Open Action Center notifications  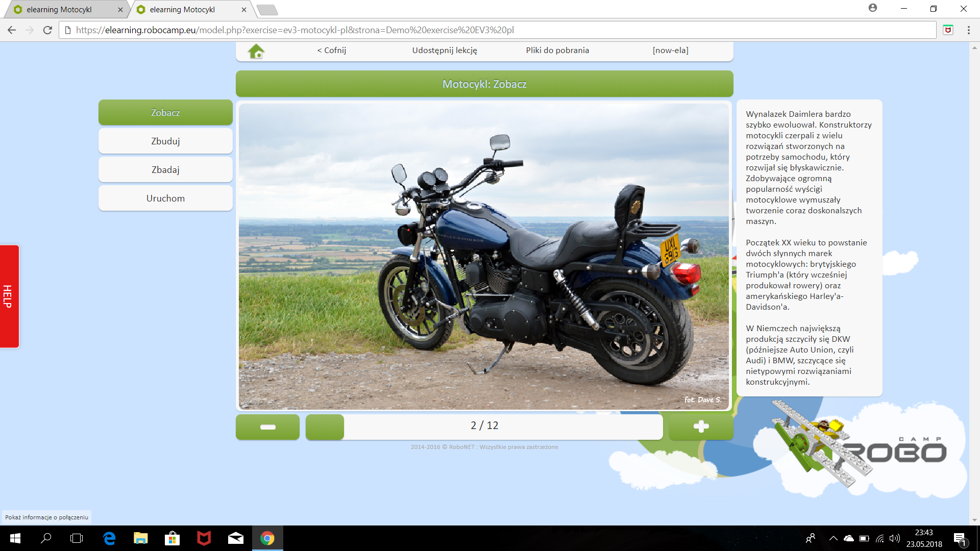(960, 539)
